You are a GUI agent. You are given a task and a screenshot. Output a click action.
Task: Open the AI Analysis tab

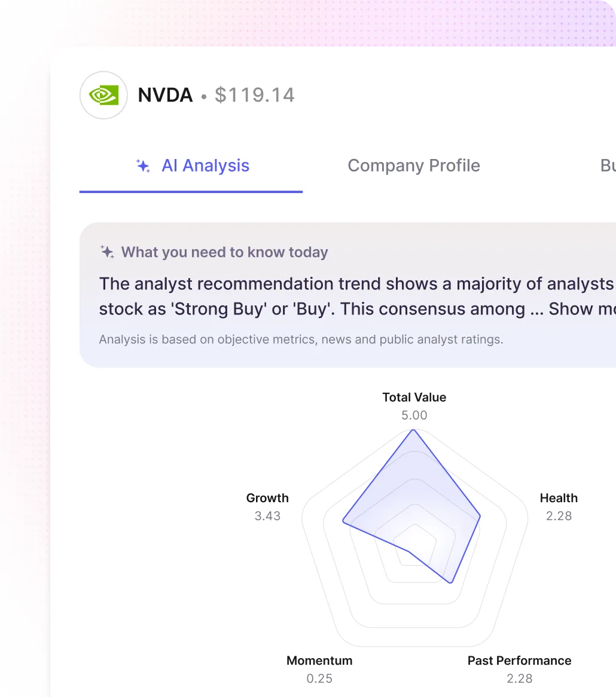tap(191, 166)
